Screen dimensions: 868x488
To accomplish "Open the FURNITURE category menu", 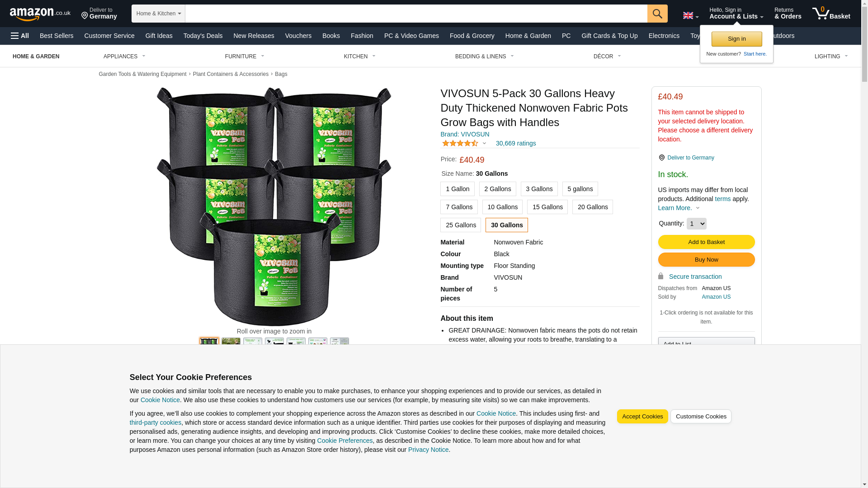I will click(x=245, y=56).
